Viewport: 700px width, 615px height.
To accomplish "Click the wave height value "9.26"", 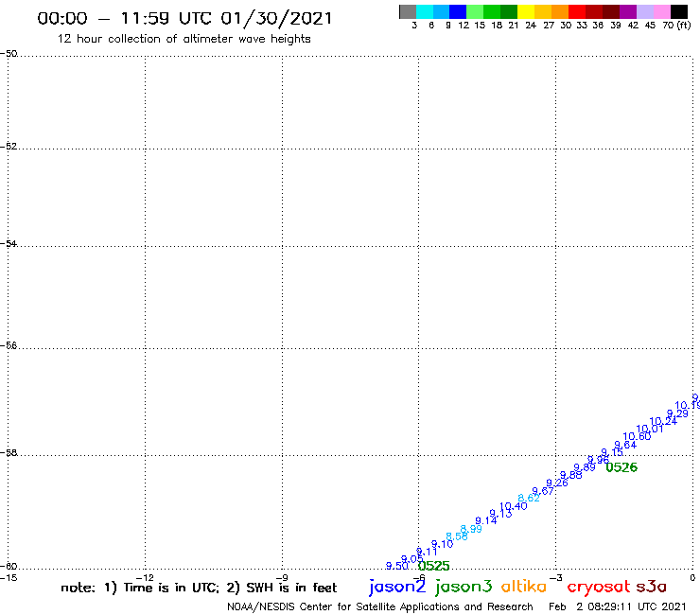I will pyautogui.click(x=557, y=483).
